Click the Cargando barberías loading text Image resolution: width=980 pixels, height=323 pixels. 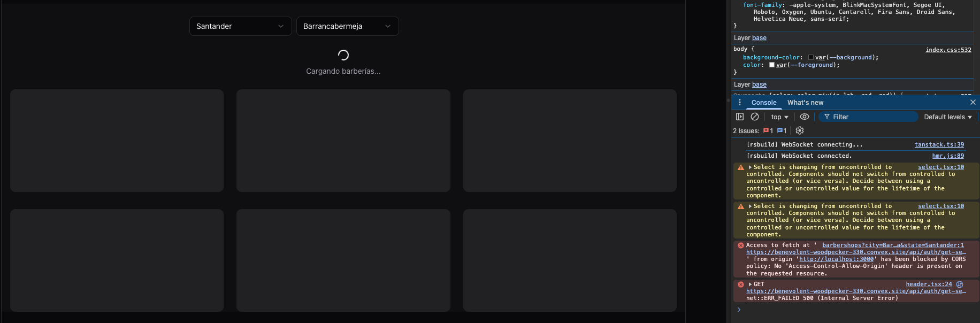(x=343, y=71)
